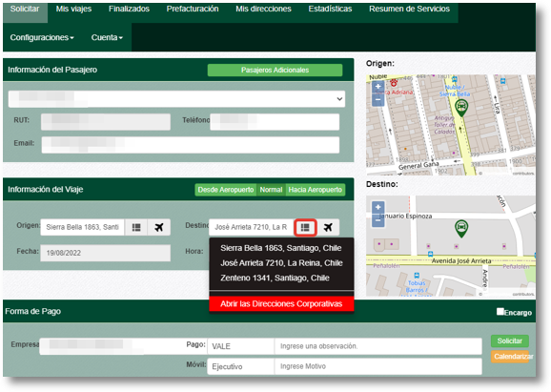Click the Email input field
Image resolution: width=551 pixels, height=392 pixels.
coord(191,145)
